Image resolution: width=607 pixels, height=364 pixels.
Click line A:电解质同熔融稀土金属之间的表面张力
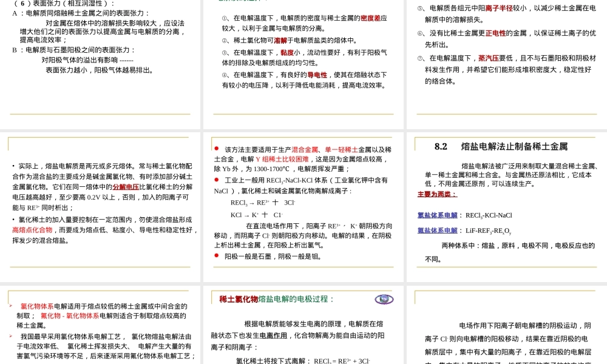81,13
